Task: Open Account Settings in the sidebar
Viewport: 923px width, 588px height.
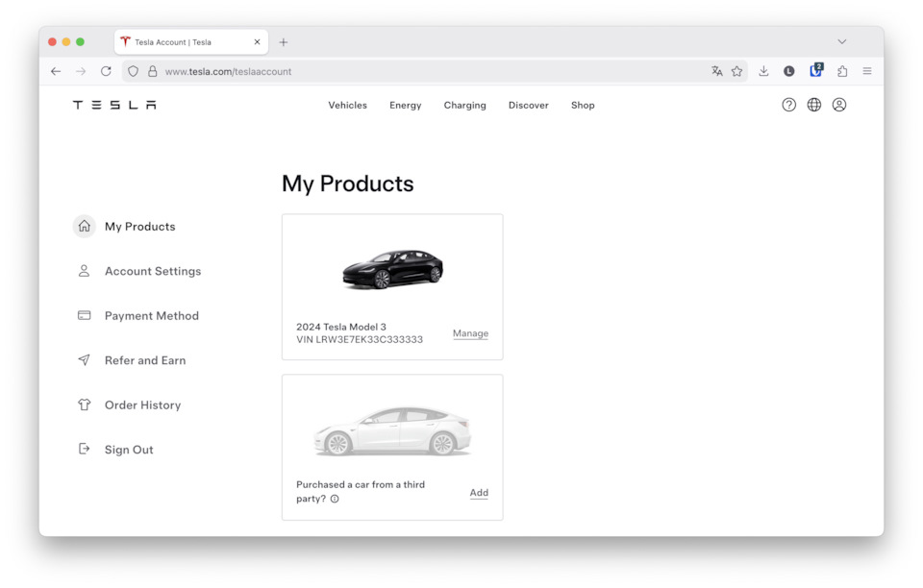Action: pyautogui.click(x=153, y=271)
